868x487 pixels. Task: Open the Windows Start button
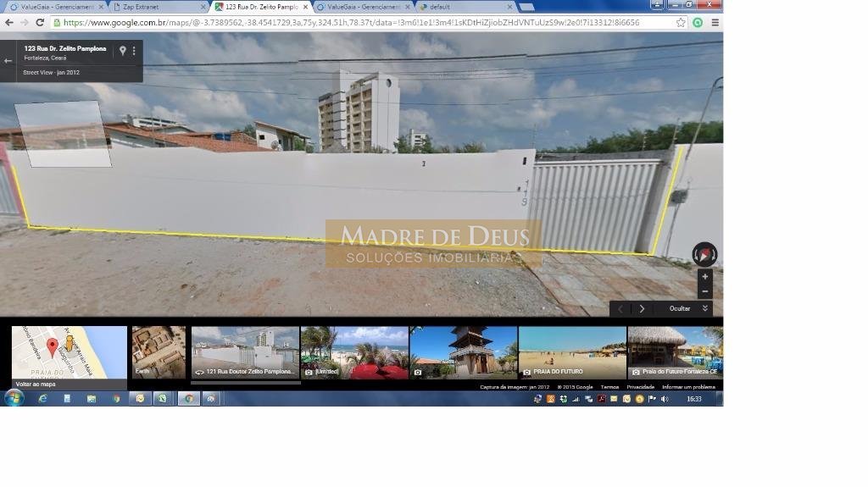pyautogui.click(x=14, y=398)
